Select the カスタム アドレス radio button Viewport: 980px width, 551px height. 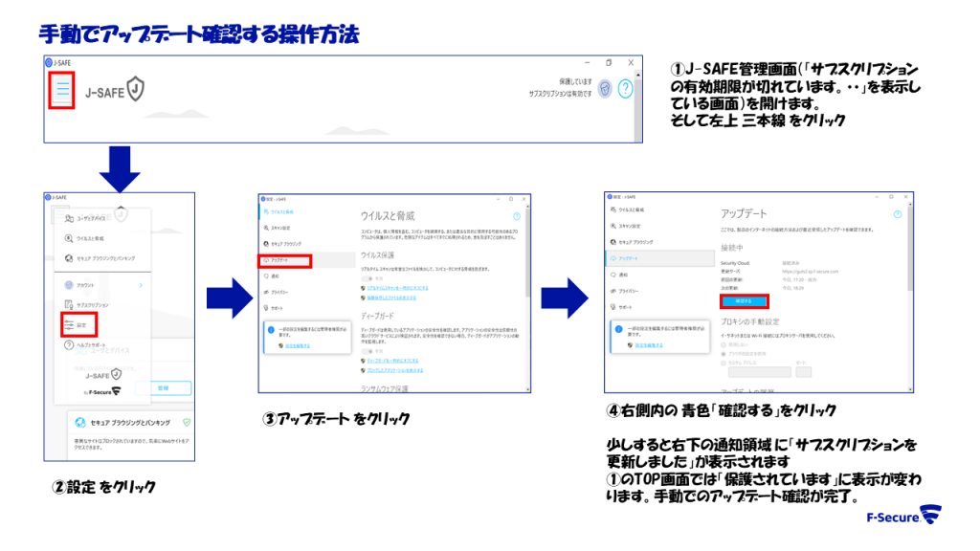724,363
